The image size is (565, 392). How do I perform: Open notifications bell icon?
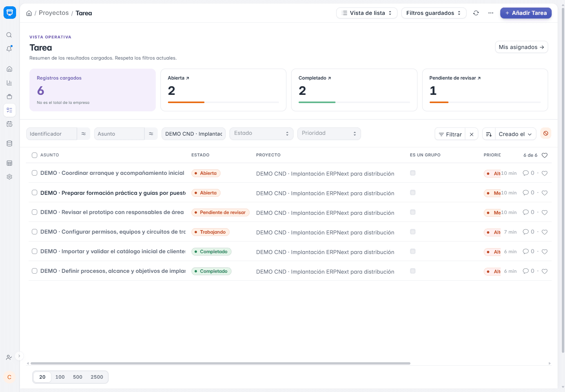coord(9,49)
